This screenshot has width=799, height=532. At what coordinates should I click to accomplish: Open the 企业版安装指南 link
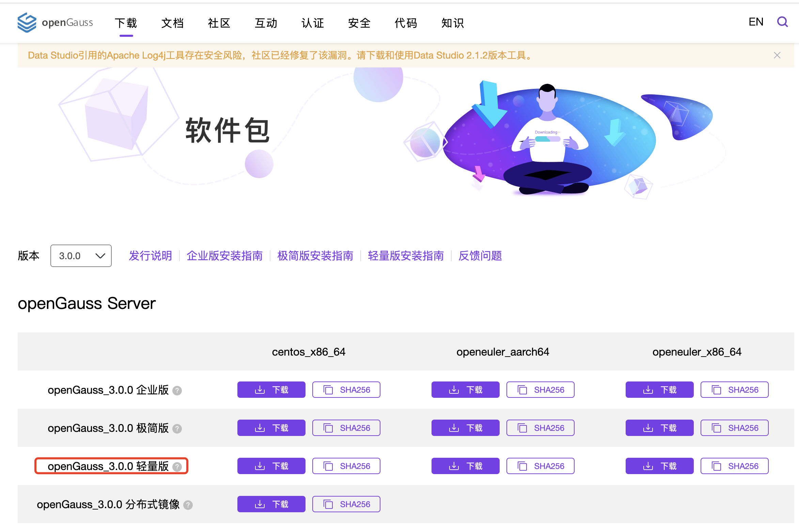point(225,256)
